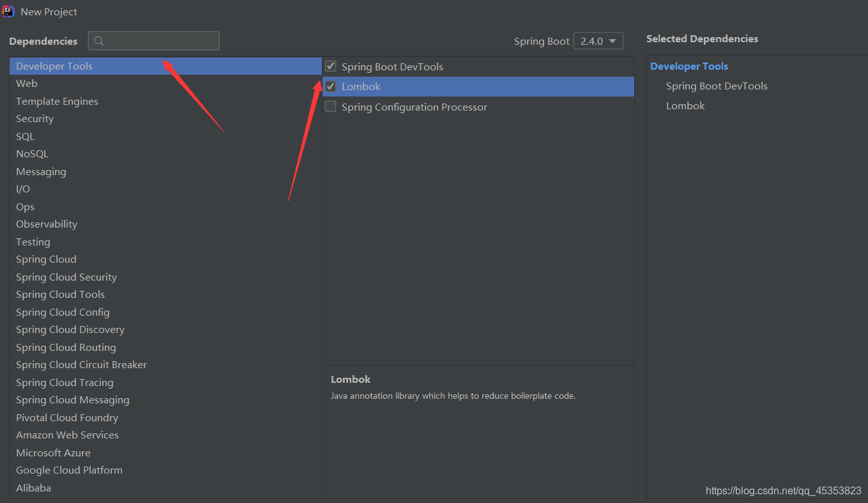Select the Spring Cloud Tools category
The height and width of the screenshot is (503, 868).
coord(165,294)
